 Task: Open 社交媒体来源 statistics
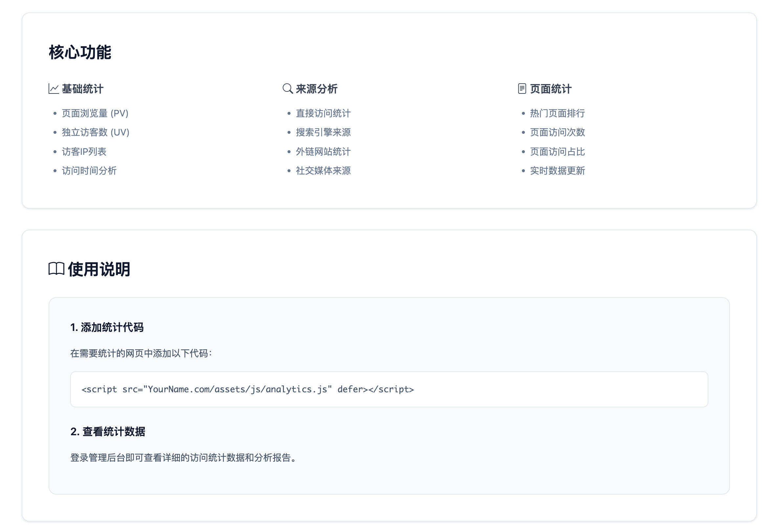(324, 171)
